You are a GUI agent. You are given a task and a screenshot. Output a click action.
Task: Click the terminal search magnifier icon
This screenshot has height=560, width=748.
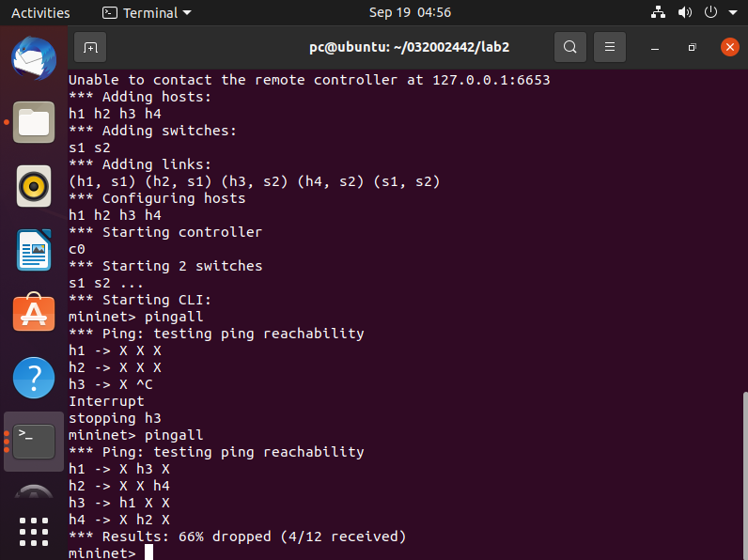[569, 47]
